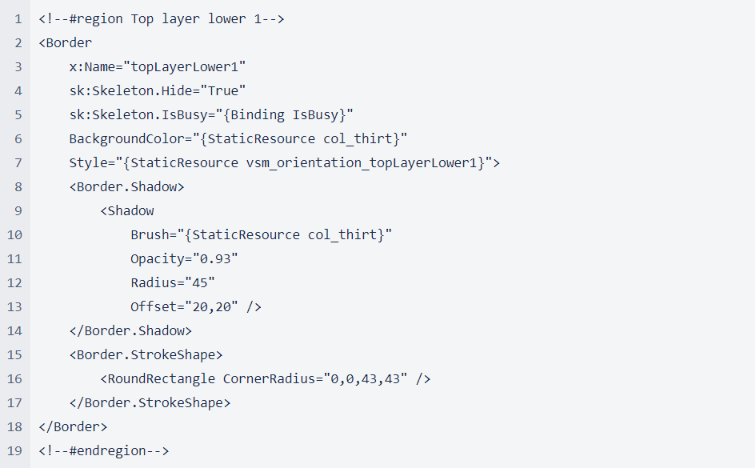Viewport: 755px width, 468px height.
Task: Click opening Border.StrokeShape tag
Action: point(146,355)
